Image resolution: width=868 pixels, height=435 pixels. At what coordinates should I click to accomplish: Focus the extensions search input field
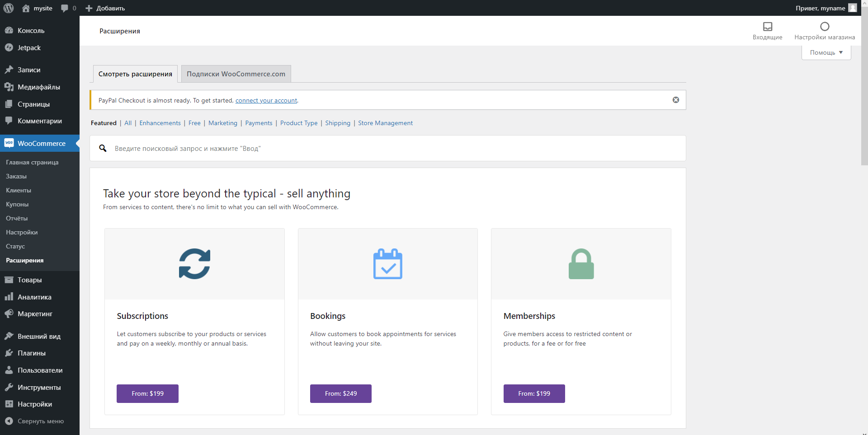[x=388, y=148]
